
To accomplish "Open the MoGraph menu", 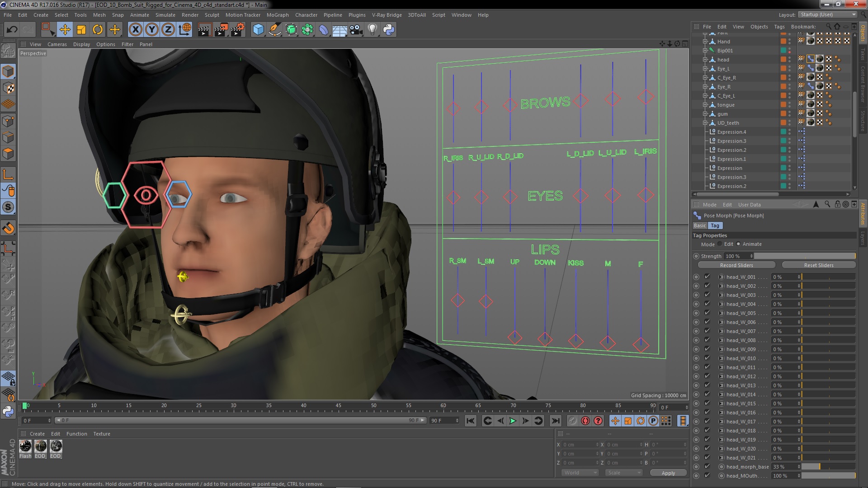I will click(x=278, y=15).
